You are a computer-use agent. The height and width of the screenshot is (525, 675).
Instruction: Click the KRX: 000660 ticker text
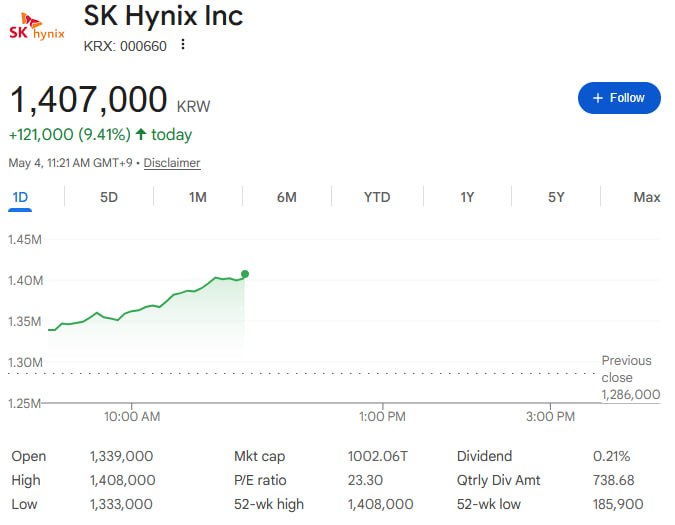pyautogui.click(x=125, y=46)
